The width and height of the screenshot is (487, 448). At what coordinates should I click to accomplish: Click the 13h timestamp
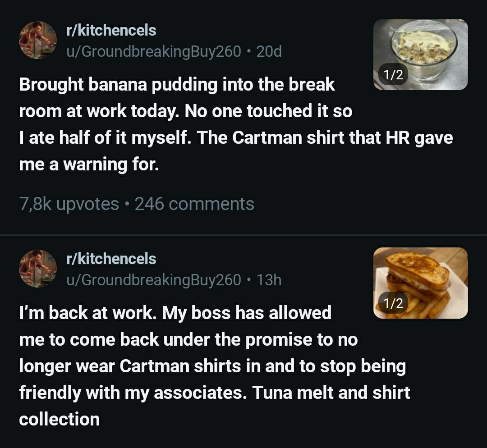coord(269,280)
